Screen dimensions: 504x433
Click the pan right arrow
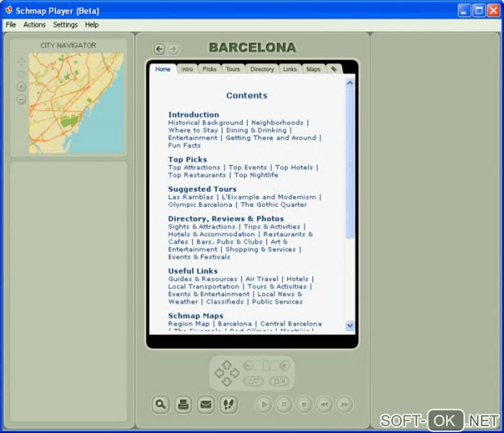pyautogui.click(x=235, y=373)
